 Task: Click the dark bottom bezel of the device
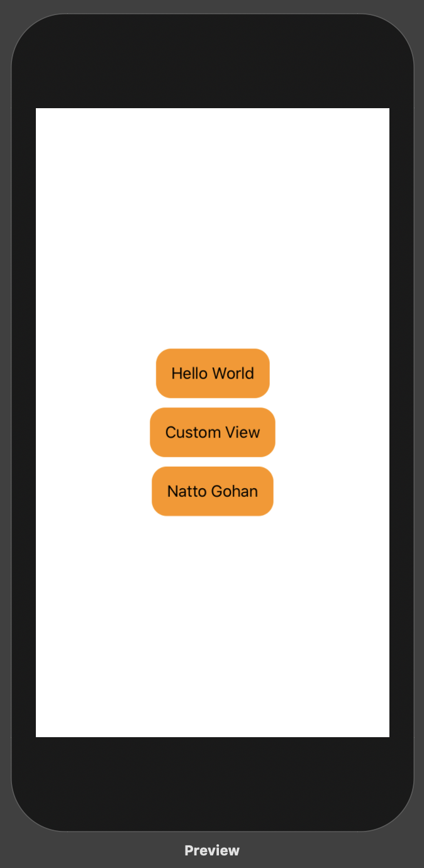(x=213, y=783)
